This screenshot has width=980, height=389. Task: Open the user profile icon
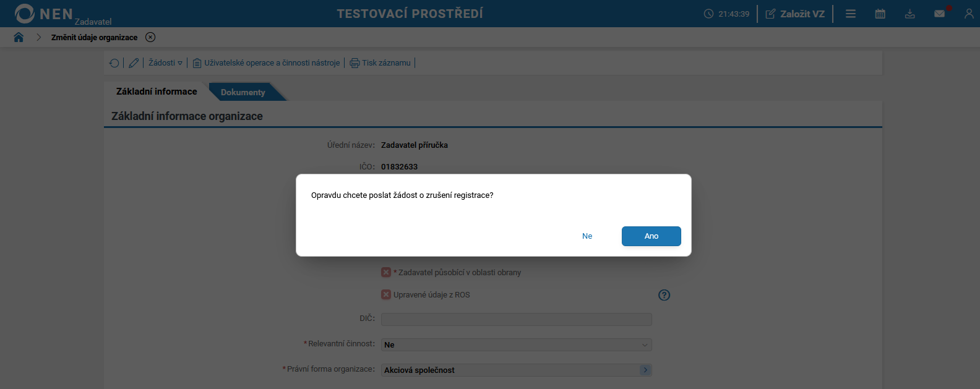[969, 13]
